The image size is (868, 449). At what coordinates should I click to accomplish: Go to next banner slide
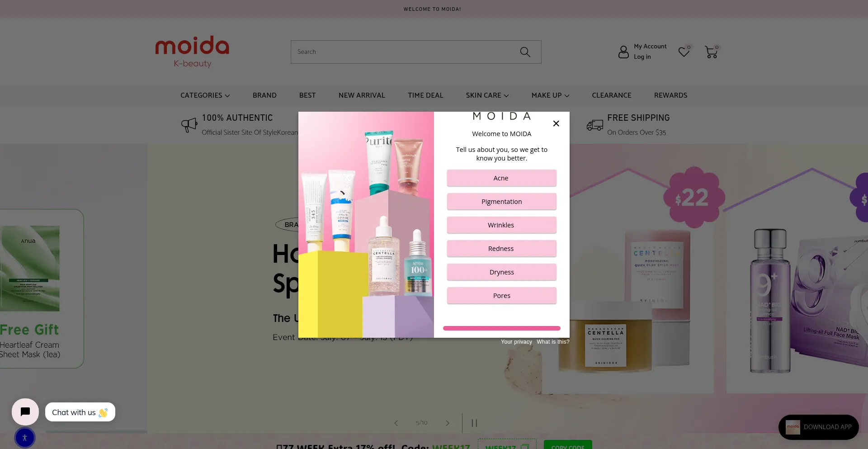(448, 423)
